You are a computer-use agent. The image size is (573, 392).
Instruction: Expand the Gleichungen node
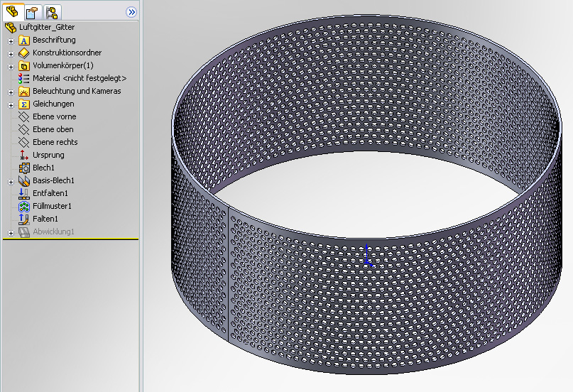[x=11, y=105]
